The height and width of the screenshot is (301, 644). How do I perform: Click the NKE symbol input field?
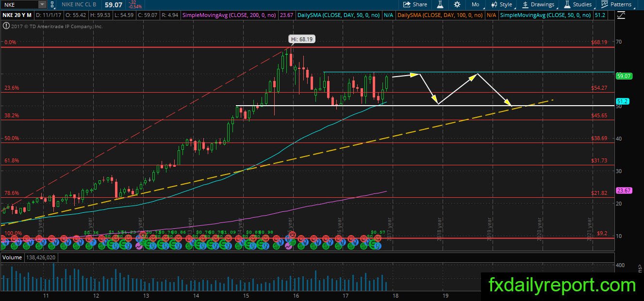pos(19,4)
